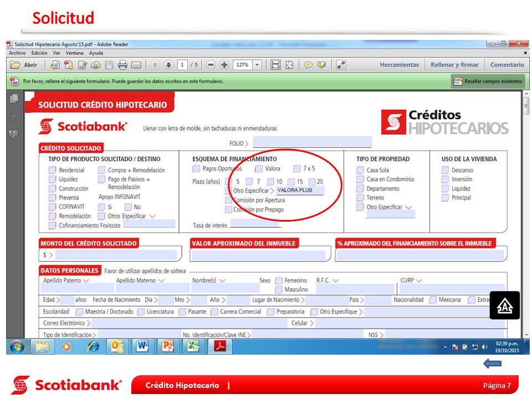The image size is (532, 399).
Task: Tick the Construcción checkbox
Action: (52, 188)
